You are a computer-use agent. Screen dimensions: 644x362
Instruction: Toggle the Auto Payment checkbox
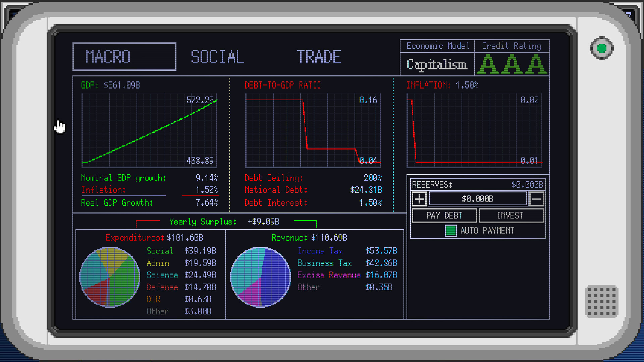(x=450, y=231)
